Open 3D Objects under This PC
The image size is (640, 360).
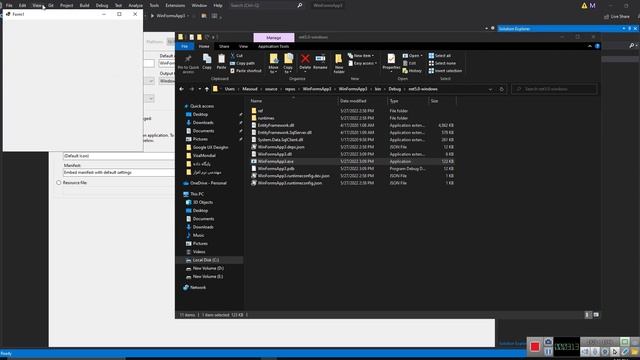202,202
